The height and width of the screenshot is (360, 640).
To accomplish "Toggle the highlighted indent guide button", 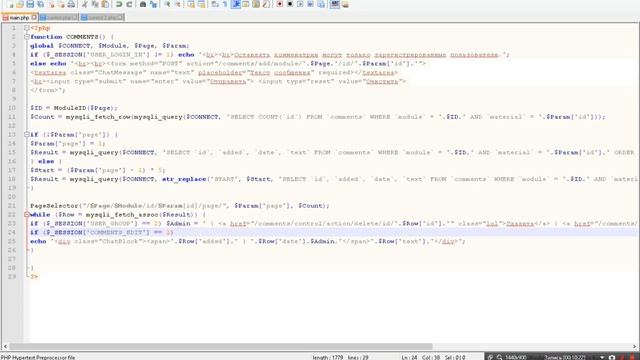I will pos(236,4).
